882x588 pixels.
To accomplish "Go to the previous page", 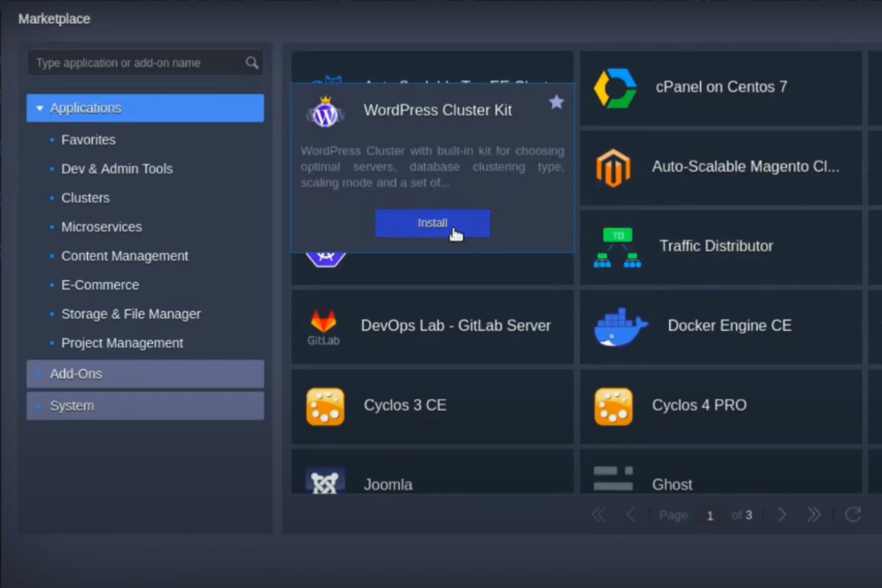I will [x=631, y=515].
